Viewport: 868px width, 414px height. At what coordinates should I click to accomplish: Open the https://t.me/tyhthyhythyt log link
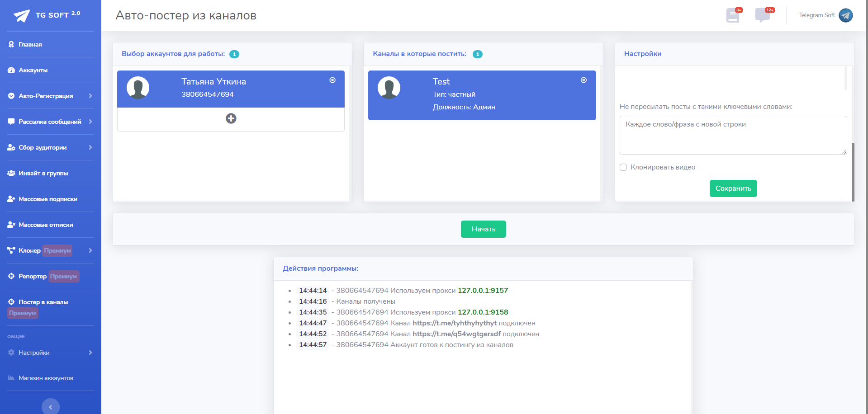[x=455, y=323]
